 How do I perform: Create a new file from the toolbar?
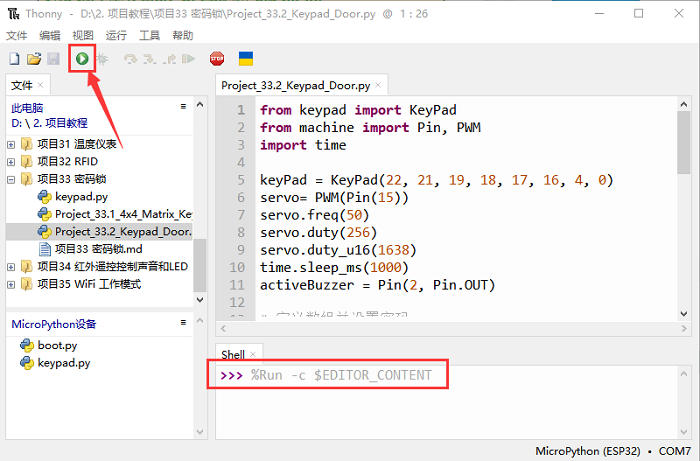[14, 59]
